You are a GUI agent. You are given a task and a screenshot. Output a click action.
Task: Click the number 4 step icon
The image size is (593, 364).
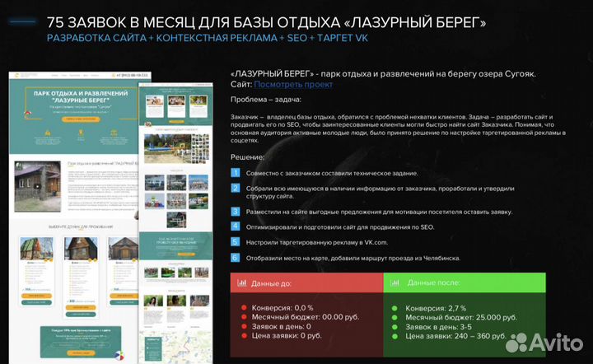[x=236, y=226]
